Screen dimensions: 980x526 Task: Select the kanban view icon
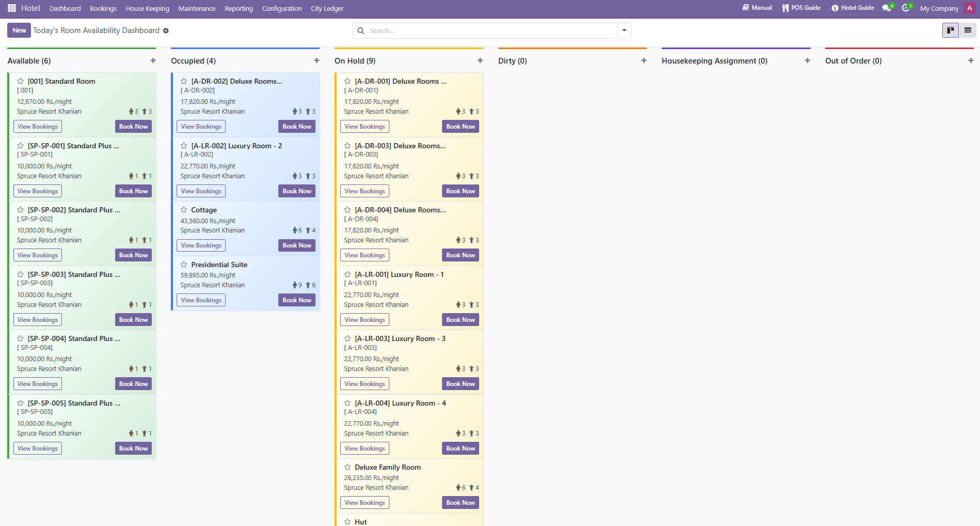[x=951, y=30]
